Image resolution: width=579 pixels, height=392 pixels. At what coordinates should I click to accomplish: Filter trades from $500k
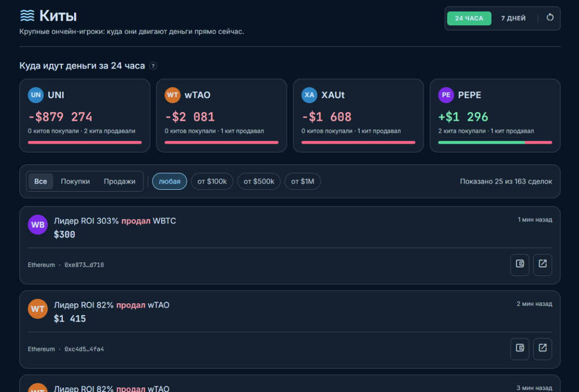259,181
